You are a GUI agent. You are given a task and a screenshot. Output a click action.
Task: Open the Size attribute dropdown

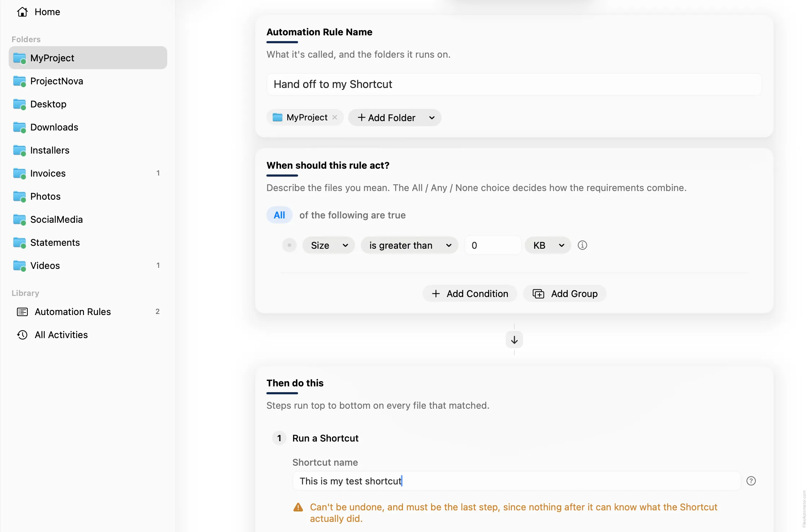click(329, 245)
